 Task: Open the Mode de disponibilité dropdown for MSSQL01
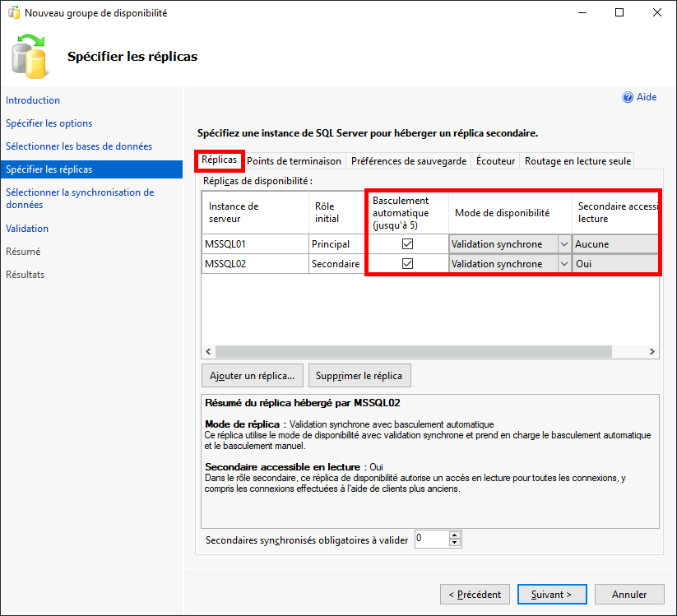pyautogui.click(x=565, y=243)
